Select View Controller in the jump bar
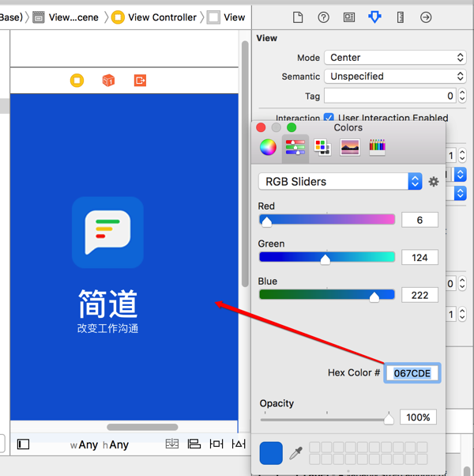 point(155,17)
